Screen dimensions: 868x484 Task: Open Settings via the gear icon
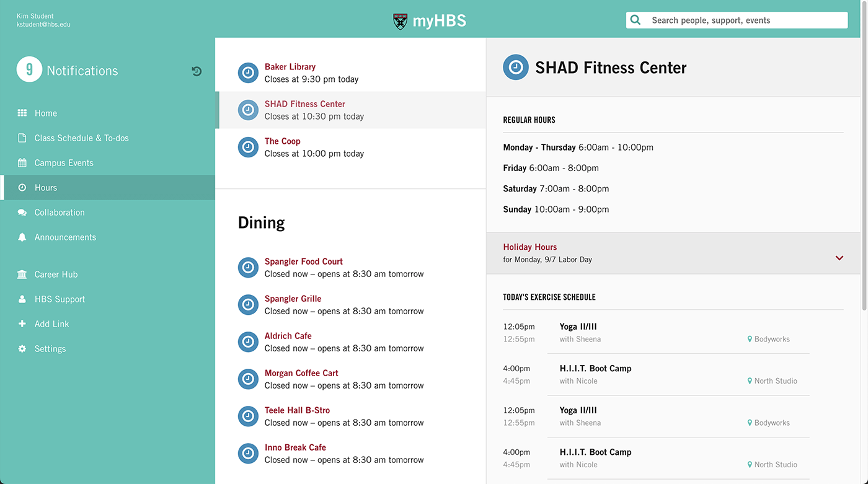tap(22, 348)
